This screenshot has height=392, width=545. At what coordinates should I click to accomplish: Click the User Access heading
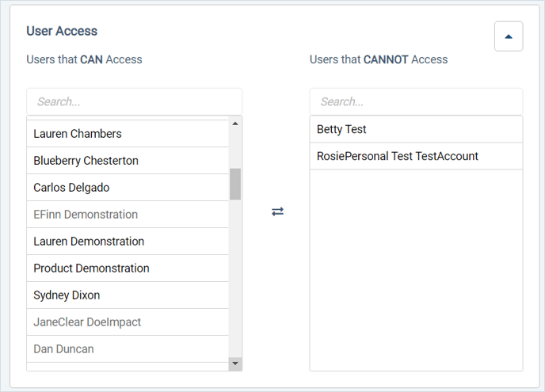(x=62, y=31)
